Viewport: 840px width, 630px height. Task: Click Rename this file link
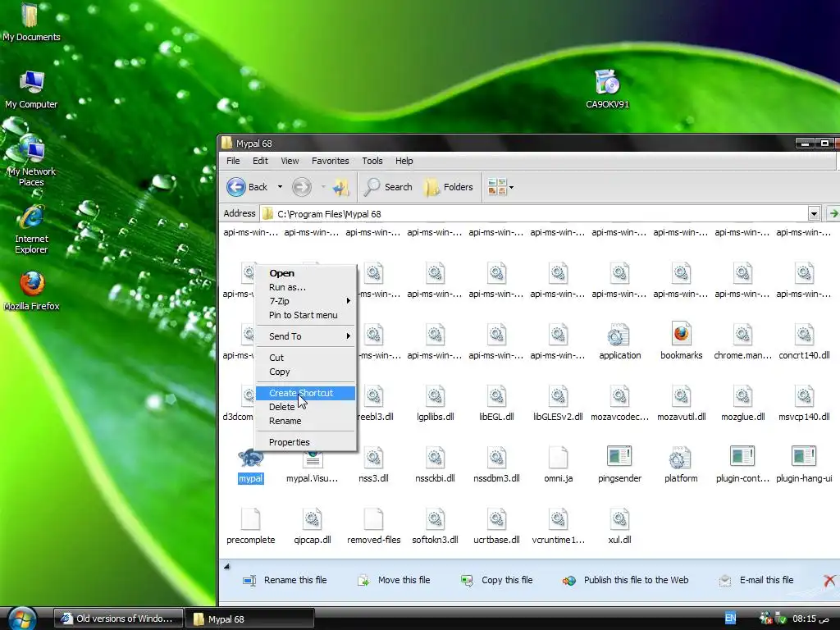(x=285, y=580)
